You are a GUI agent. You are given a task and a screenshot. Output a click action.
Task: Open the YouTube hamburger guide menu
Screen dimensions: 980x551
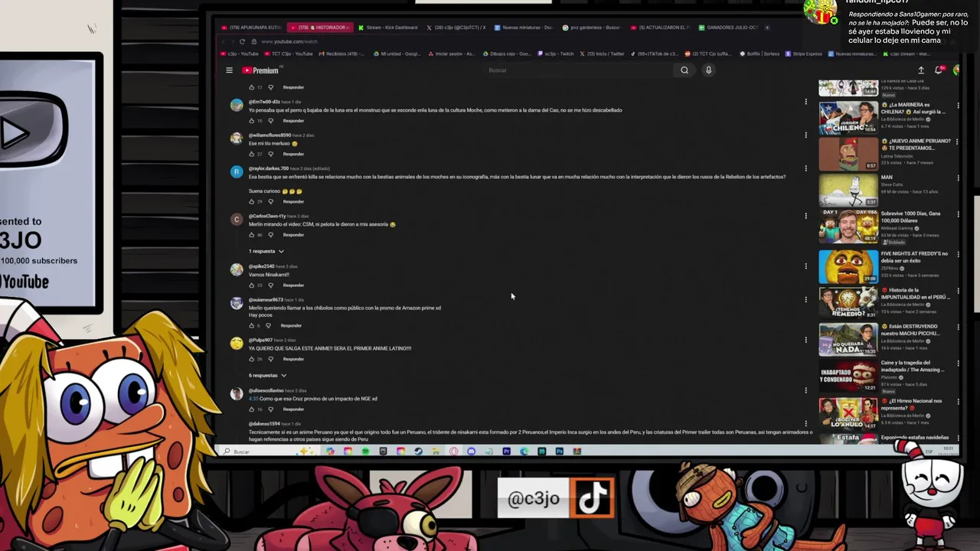(x=229, y=70)
